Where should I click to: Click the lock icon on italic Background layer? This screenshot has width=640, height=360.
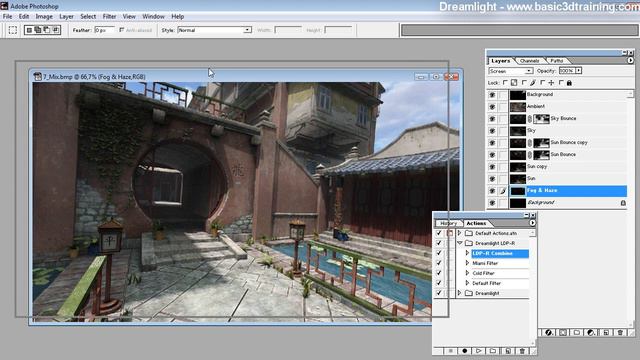623,202
